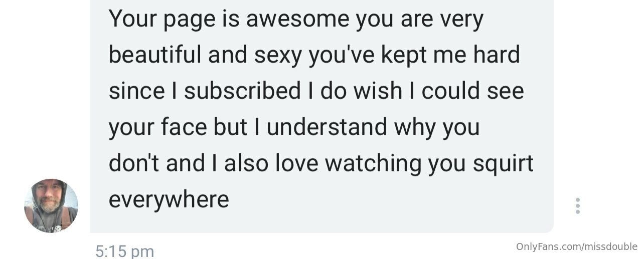
Task: Click the word "also" in the message
Action: tap(245, 163)
